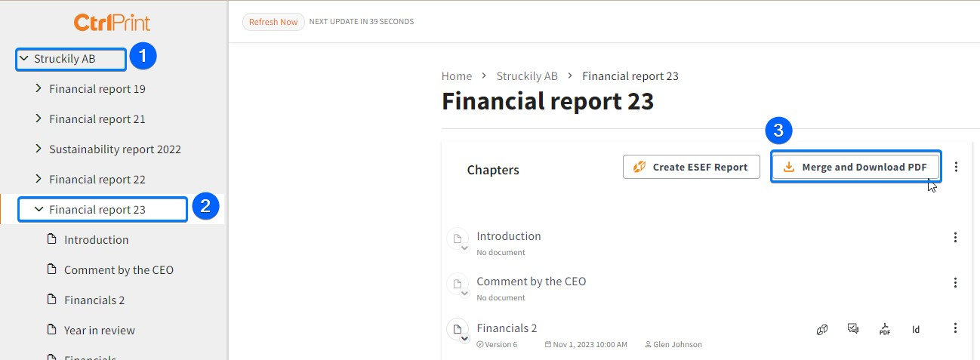Collapse the Financial report 23 node
Screen dimensions: 980x360
tap(39, 209)
